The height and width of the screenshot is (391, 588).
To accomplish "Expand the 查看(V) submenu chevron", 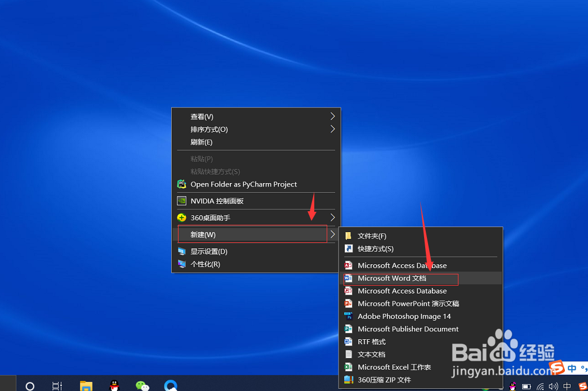I will pyautogui.click(x=332, y=116).
